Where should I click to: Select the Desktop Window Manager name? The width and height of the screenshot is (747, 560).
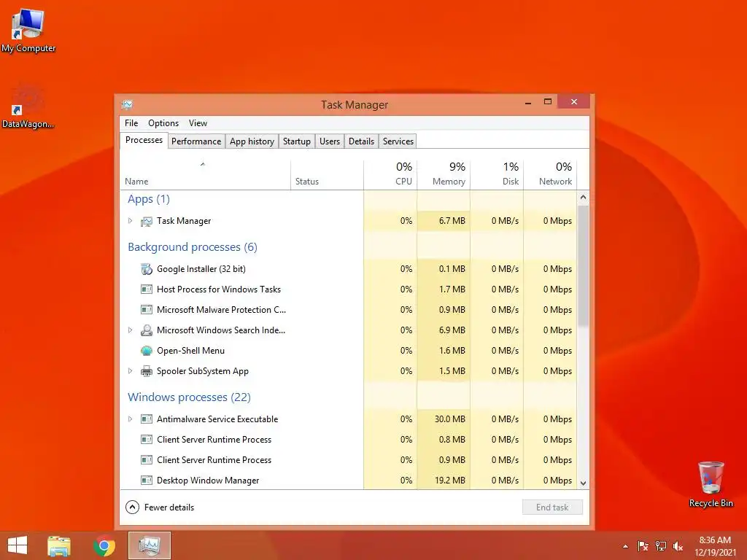click(x=208, y=481)
